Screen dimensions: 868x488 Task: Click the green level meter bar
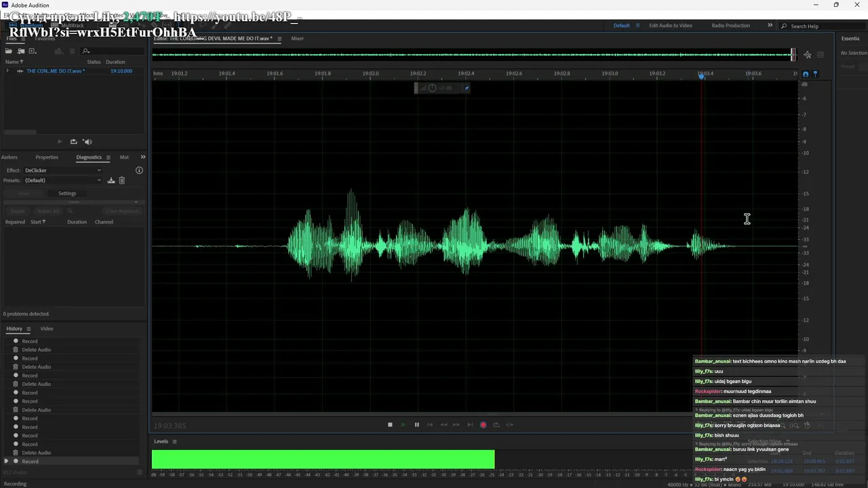pos(323,459)
